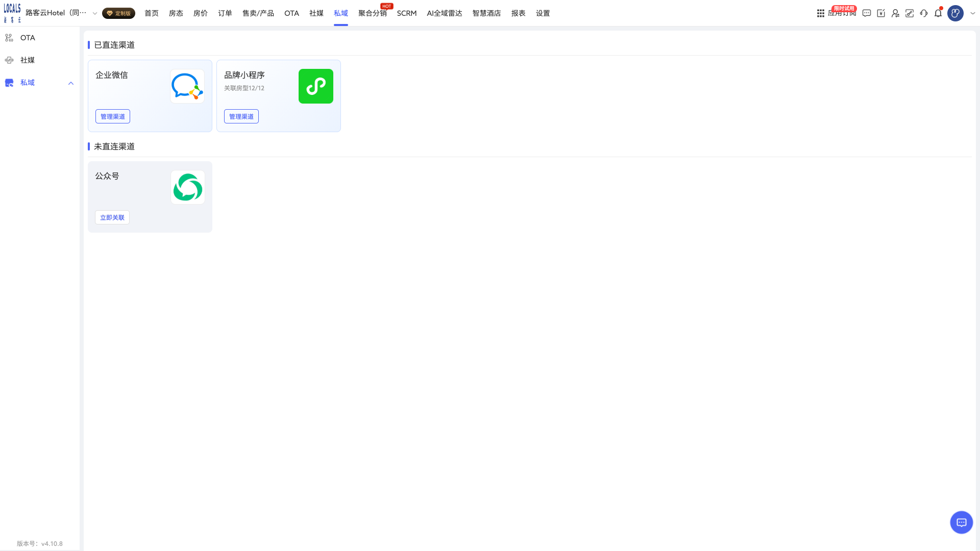This screenshot has width=980, height=551.
Task: Click the switch user icon in header
Action: coord(895,13)
